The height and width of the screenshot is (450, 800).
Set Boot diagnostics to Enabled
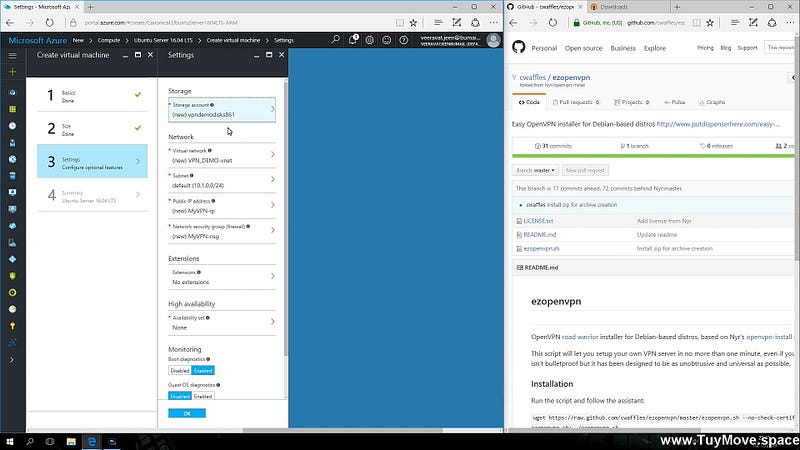click(203, 370)
